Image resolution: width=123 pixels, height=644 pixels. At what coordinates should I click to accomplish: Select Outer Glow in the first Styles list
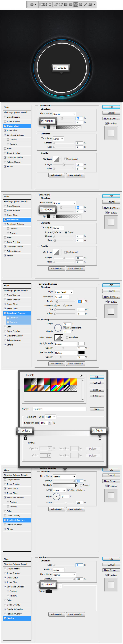tap(17, 126)
